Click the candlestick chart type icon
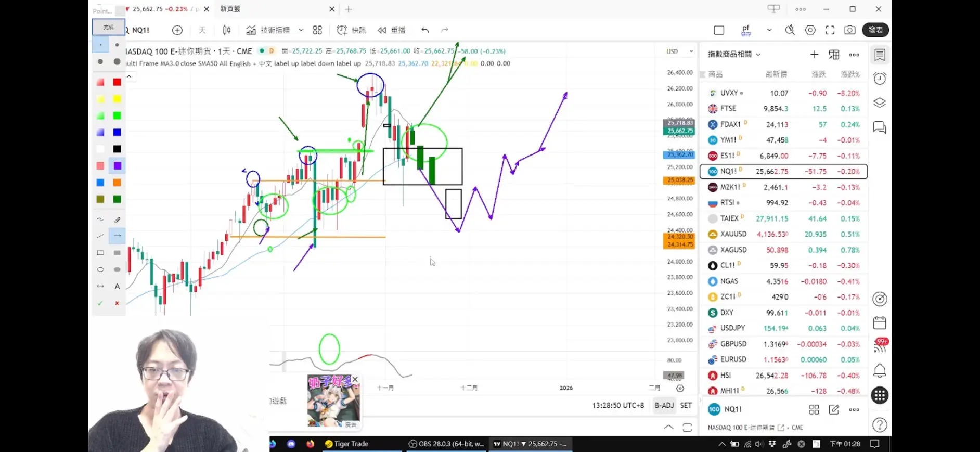 (x=227, y=30)
